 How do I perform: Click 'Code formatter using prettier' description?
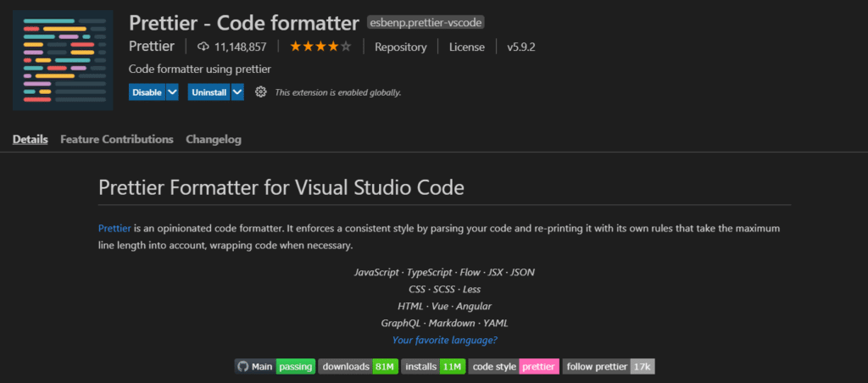(200, 69)
